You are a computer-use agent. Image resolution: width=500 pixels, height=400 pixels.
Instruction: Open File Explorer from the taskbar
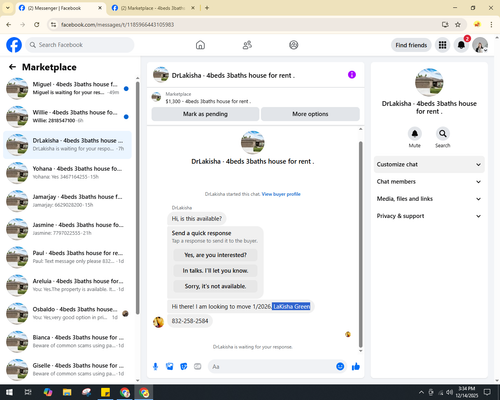click(67, 392)
